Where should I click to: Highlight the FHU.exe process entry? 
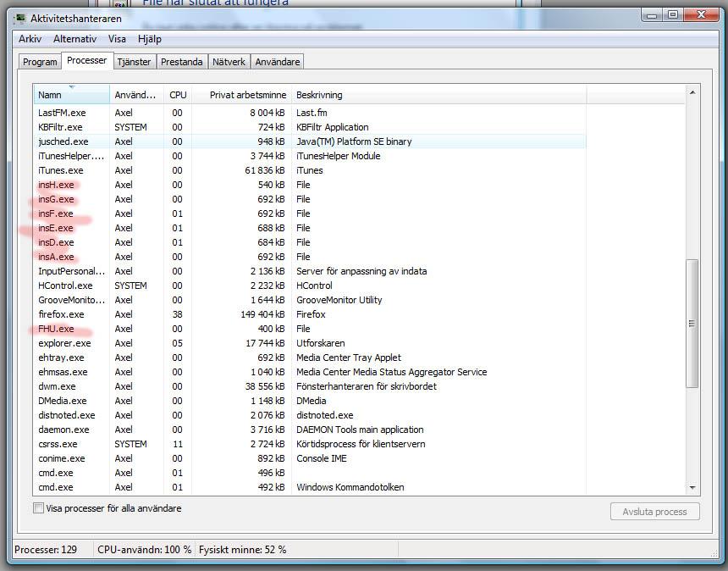pos(56,329)
